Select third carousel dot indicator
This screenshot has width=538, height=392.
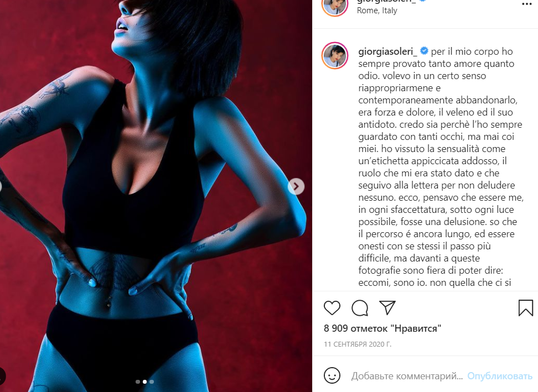coord(152,381)
